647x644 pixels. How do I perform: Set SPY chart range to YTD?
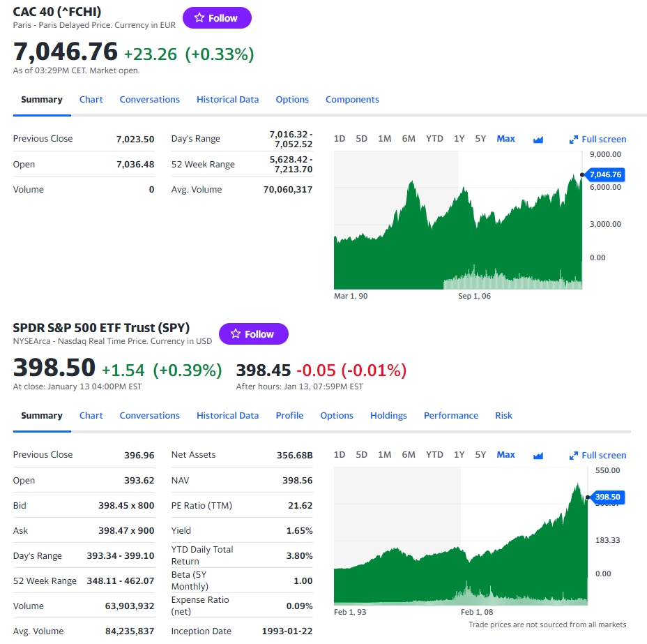coord(434,455)
